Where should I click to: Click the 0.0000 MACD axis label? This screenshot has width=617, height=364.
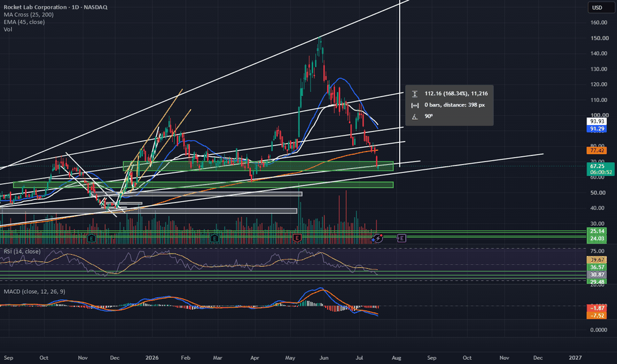coord(598,330)
